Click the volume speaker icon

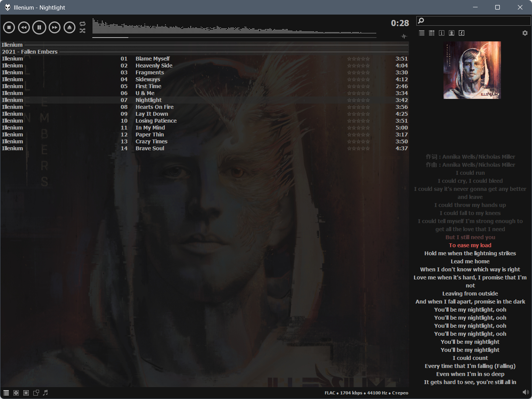525,392
